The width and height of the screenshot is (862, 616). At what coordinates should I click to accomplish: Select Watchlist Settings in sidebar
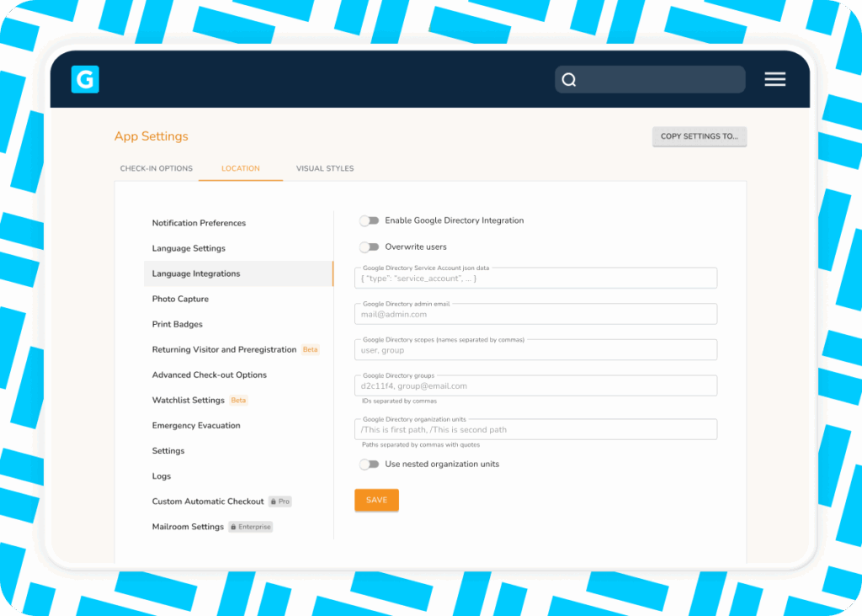tap(188, 401)
